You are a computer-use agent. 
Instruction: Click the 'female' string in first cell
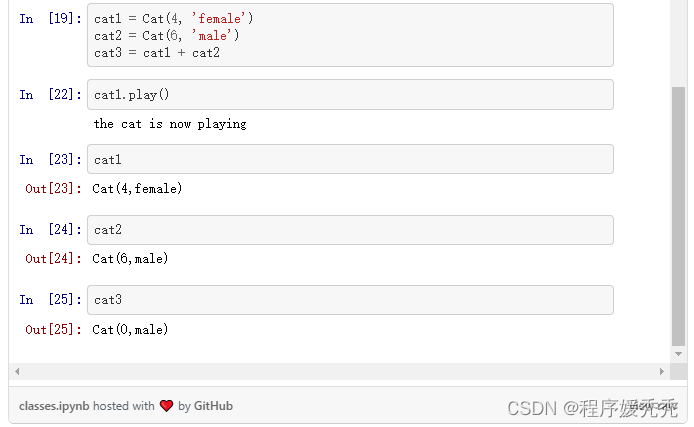click(219, 19)
